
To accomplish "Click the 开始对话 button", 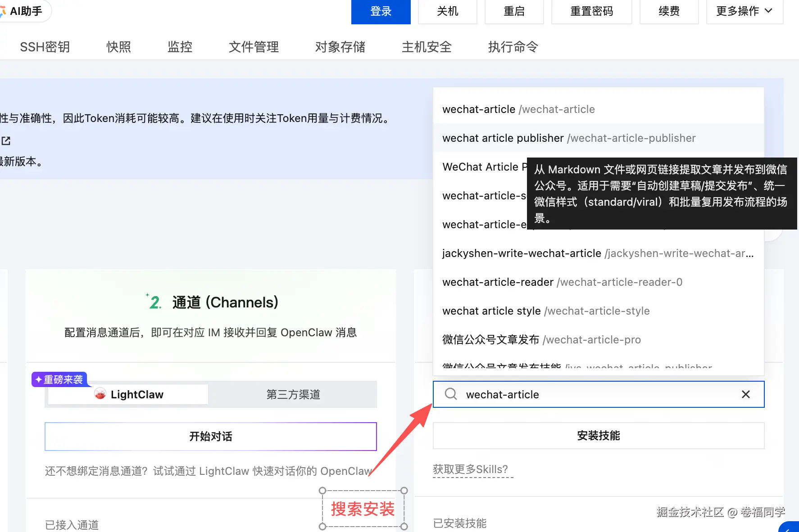I will click(211, 437).
